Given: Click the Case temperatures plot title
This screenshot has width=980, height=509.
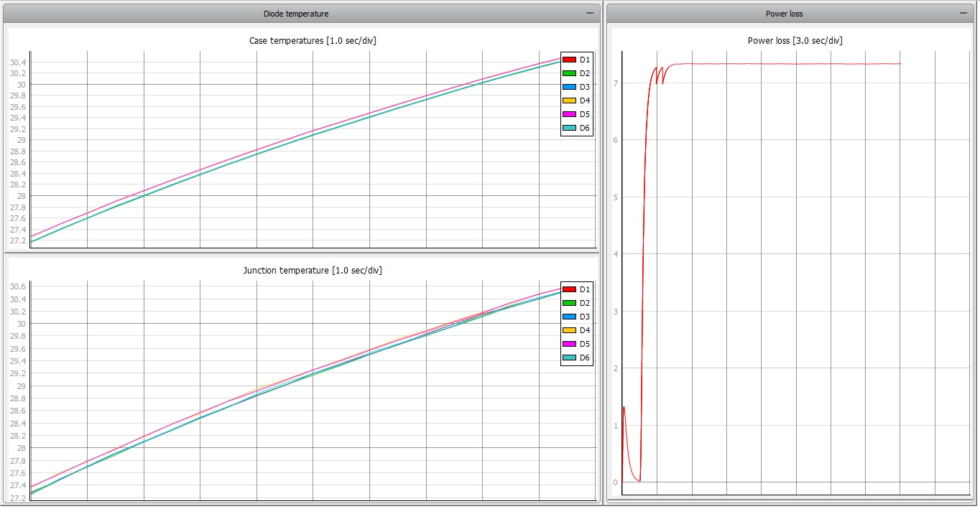Looking at the screenshot, I should pyautogui.click(x=313, y=40).
